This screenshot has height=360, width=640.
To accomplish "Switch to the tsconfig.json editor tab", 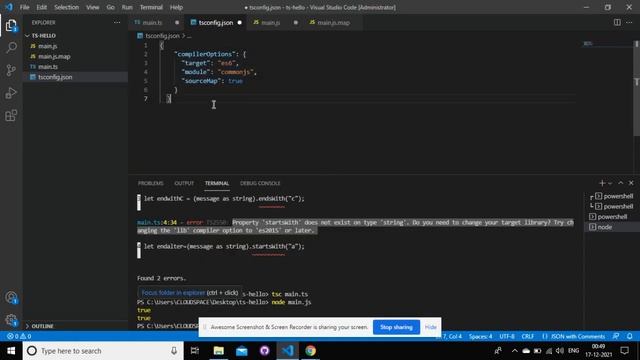I will pyautogui.click(x=216, y=23).
